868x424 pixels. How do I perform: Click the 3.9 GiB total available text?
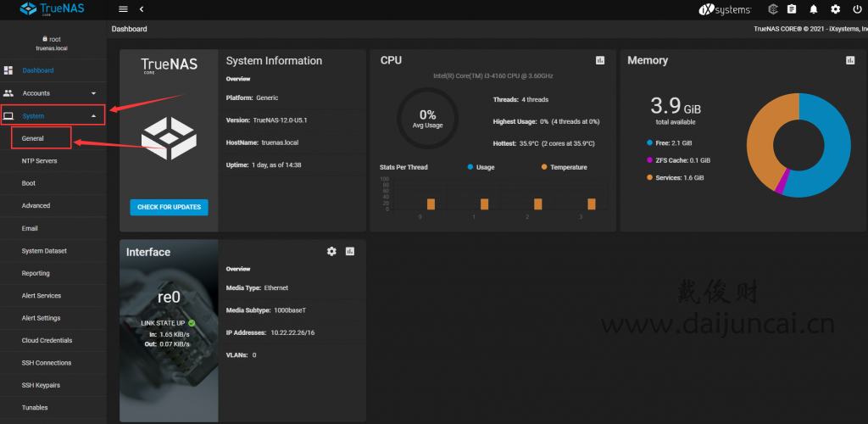click(675, 110)
